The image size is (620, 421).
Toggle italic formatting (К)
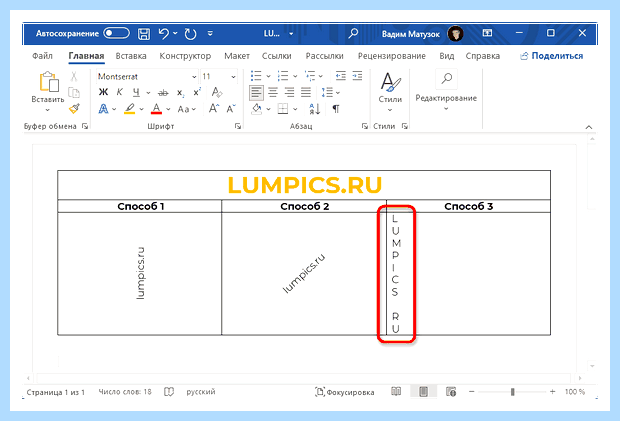[x=119, y=92]
